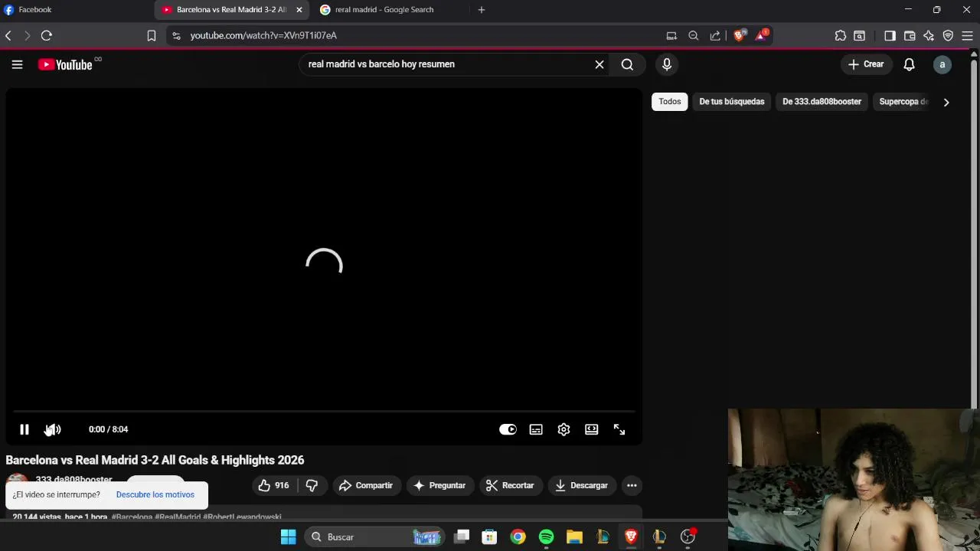Image resolution: width=980 pixels, height=551 pixels.
Task: Show more filter chips with the arrow
Action: click(x=946, y=102)
